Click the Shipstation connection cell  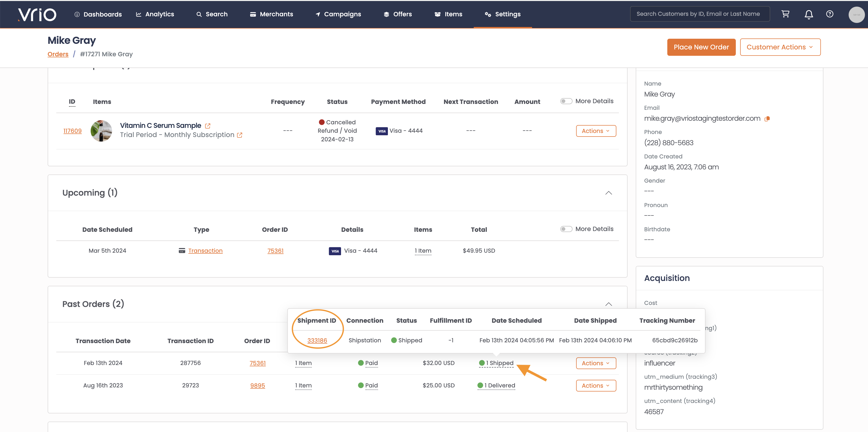pyautogui.click(x=364, y=340)
